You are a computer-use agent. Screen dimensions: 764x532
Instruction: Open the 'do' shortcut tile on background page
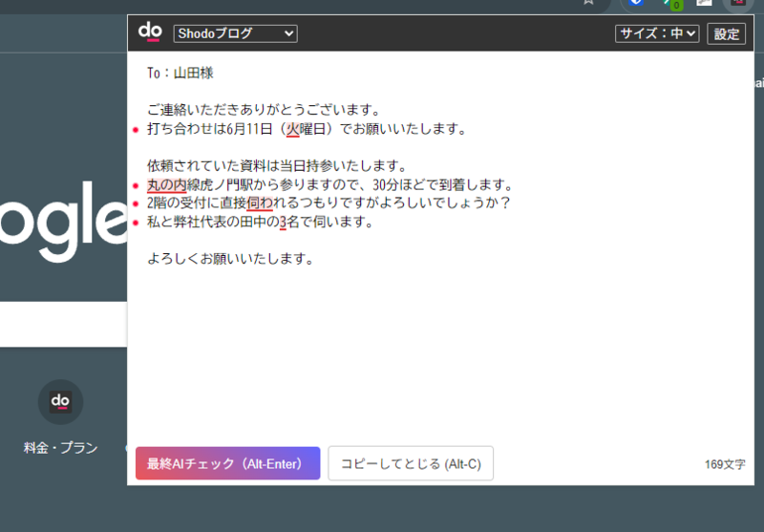point(60,401)
